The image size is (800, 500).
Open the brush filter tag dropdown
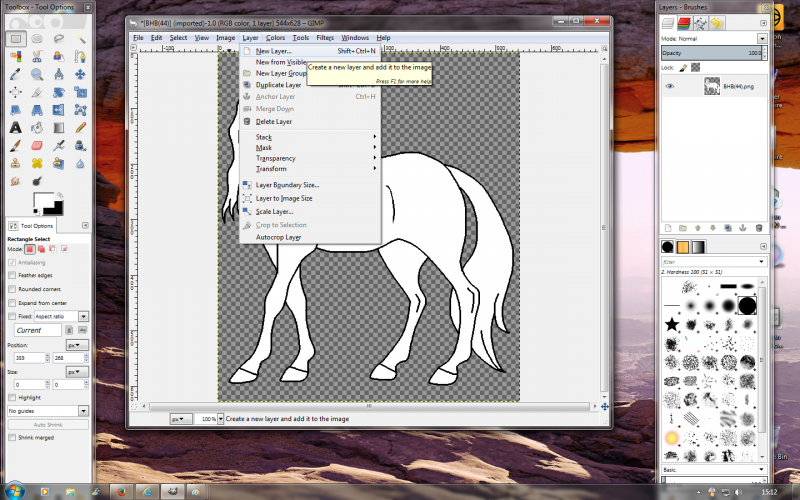[762, 262]
